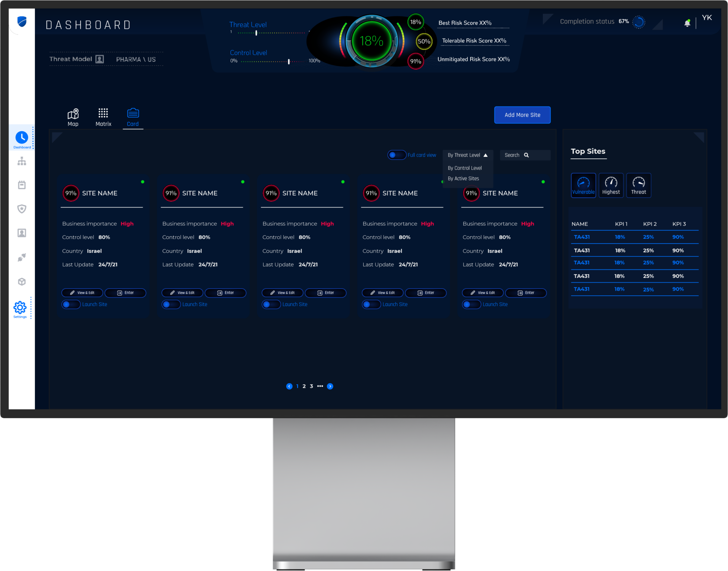Switch to the Map view tab
Viewport: 728px width, 571px height.
click(x=73, y=117)
